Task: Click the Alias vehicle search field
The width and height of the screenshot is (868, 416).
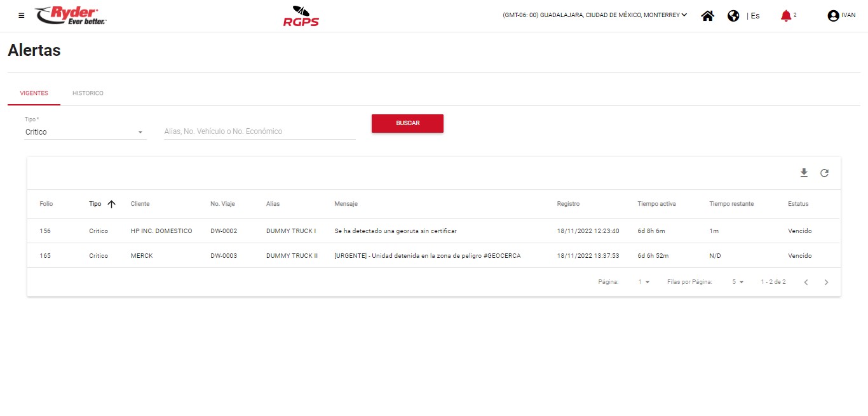Action: [x=259, y=131]
